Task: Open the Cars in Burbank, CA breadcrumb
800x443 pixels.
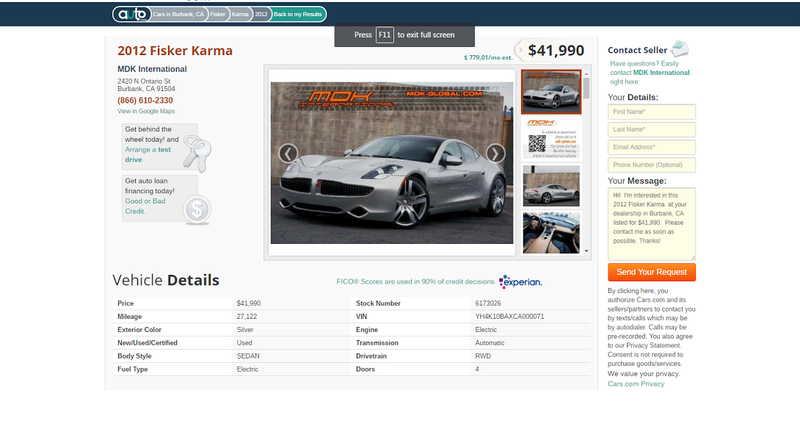Action: tap(178, 14)
